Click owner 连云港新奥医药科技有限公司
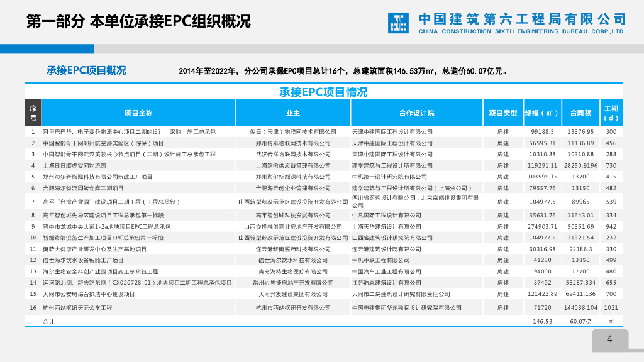The width and height of the screenshot is (644, 362). [x=293, y=249]
